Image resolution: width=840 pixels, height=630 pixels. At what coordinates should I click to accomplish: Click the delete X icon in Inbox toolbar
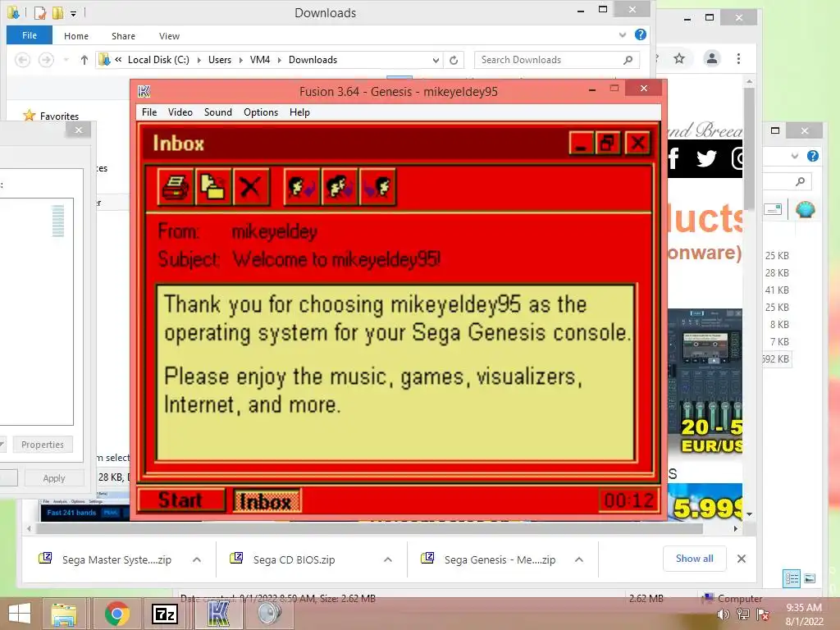coord(250,187)
